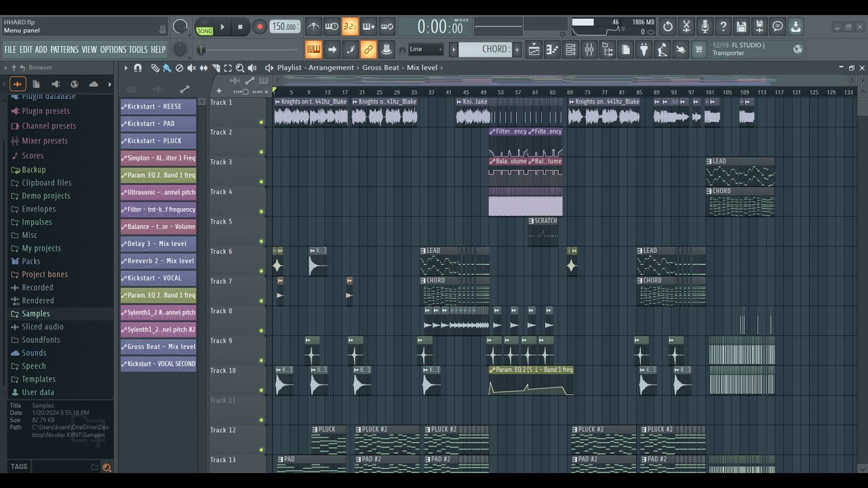Toggle typing keyboard to piano
This screenshot has width=868, height=488.
click(313, 49)
